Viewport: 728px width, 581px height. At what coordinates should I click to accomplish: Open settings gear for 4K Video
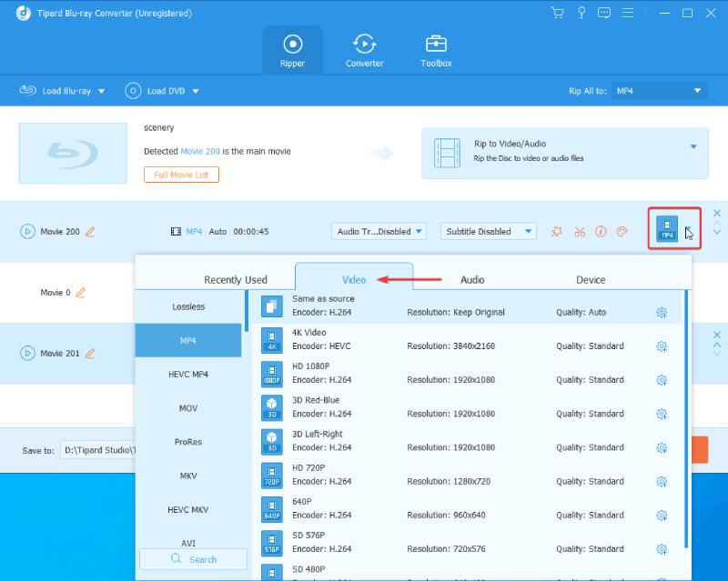[662, 346]
